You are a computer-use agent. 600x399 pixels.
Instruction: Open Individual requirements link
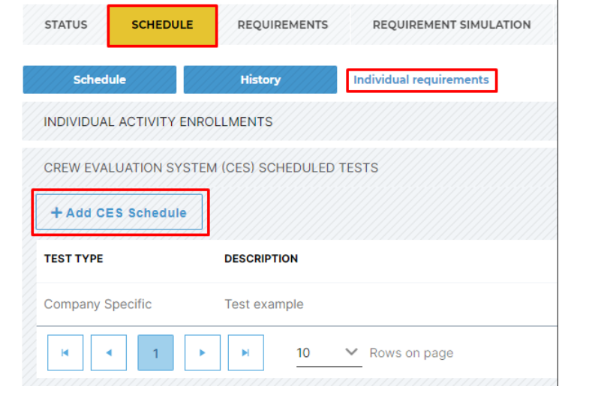(421, 80)
